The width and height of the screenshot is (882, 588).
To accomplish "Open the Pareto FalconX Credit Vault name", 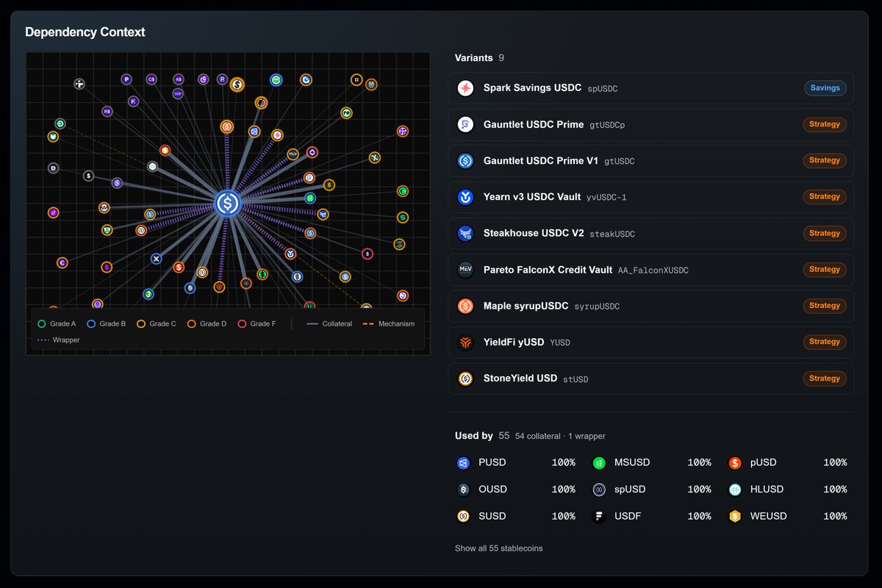I will 548,270.
